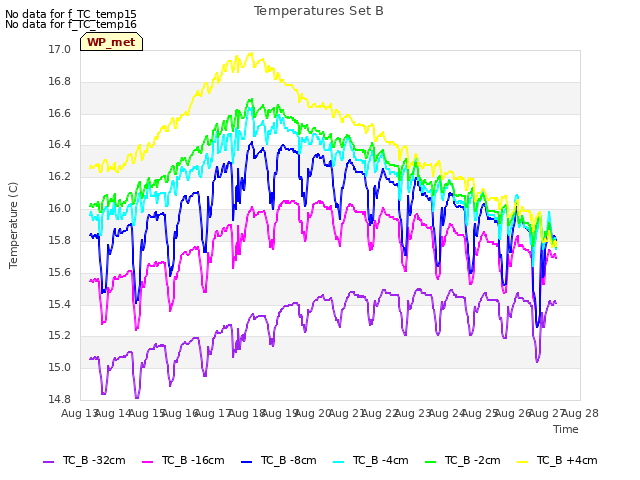Click the 'Time' x-axis label
The width and height of the screenshot is (640, 480).
point(566,429)
